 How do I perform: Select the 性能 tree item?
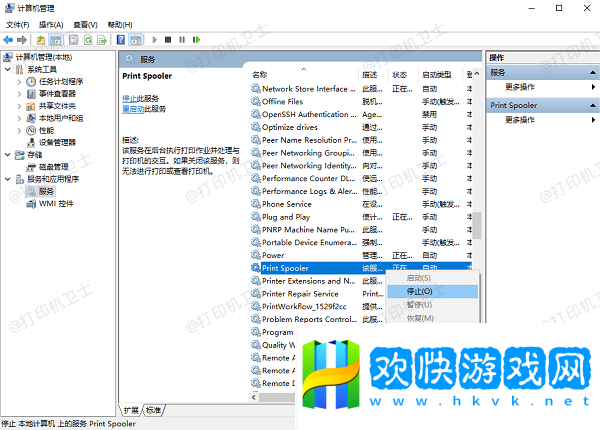46,130
